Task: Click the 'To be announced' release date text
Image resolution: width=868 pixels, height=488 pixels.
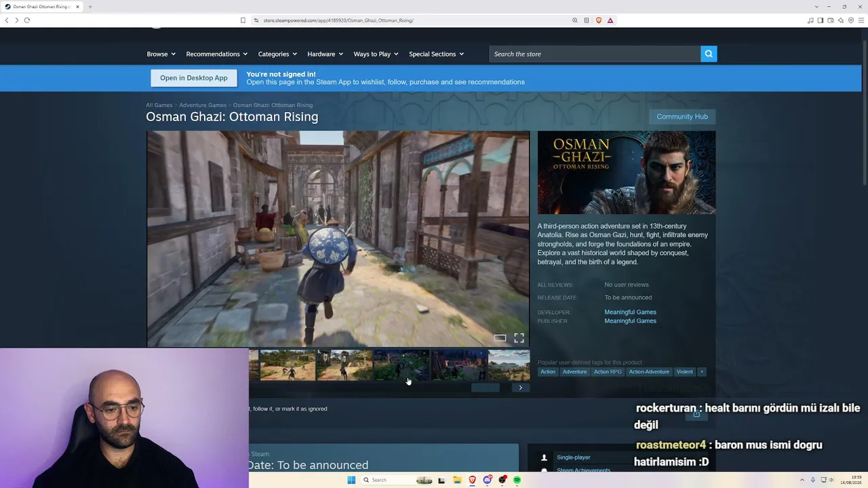Action: tap(628, 298)
